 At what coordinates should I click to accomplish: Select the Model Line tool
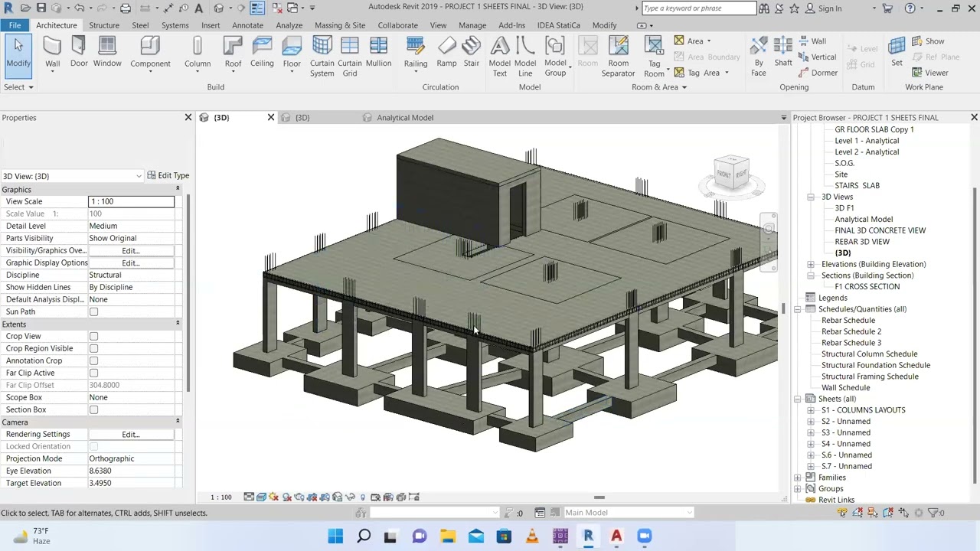[x=525, y=57]
